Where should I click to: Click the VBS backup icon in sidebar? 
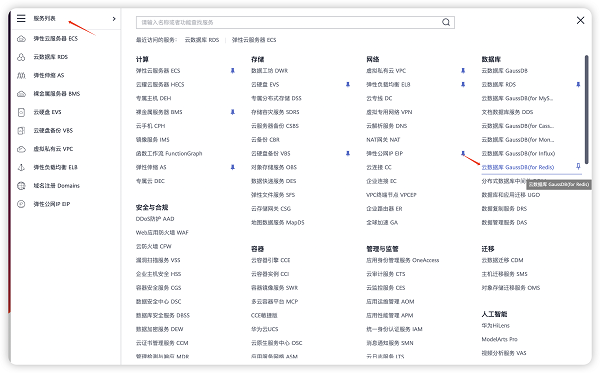(21, 130)
